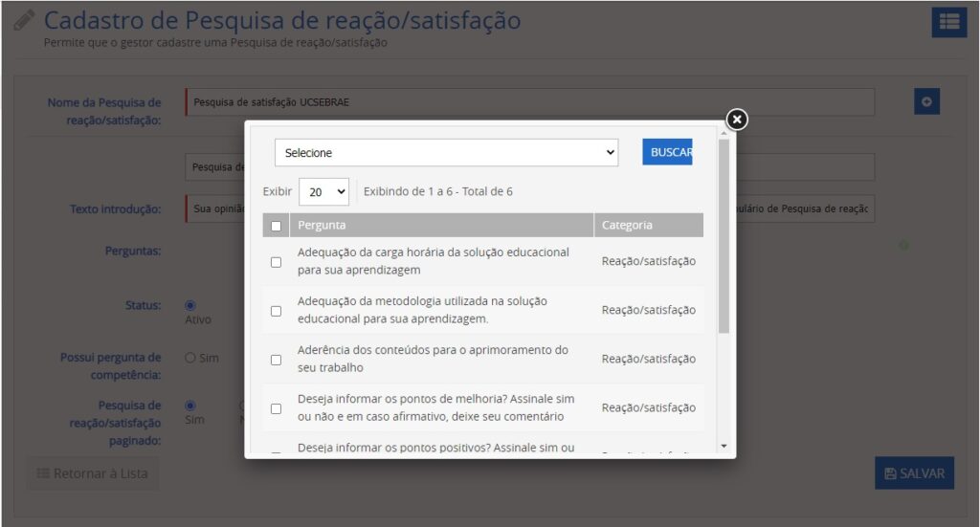The width and height of the screenshot is (980, 527).
Task: Click the pencil icon beside page title
Action: click(25, 21)
